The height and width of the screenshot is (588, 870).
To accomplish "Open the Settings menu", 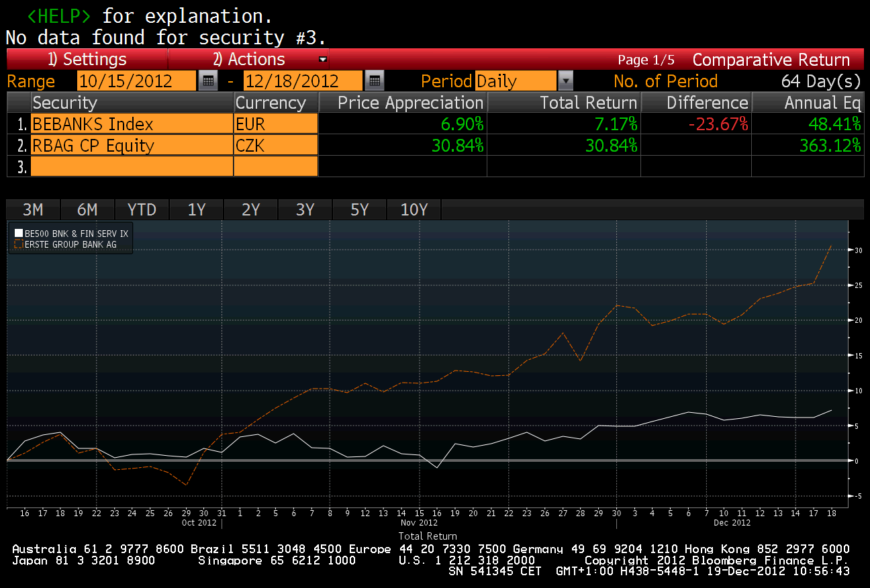I will tap(87, 59).
